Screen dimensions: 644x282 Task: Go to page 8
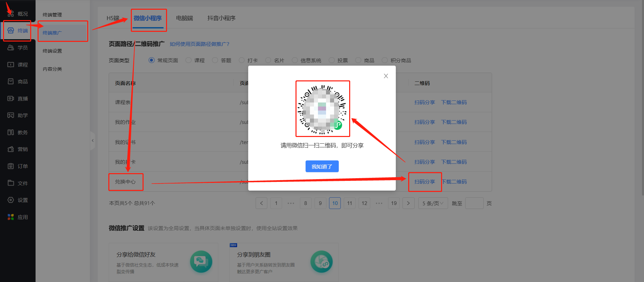306,203
